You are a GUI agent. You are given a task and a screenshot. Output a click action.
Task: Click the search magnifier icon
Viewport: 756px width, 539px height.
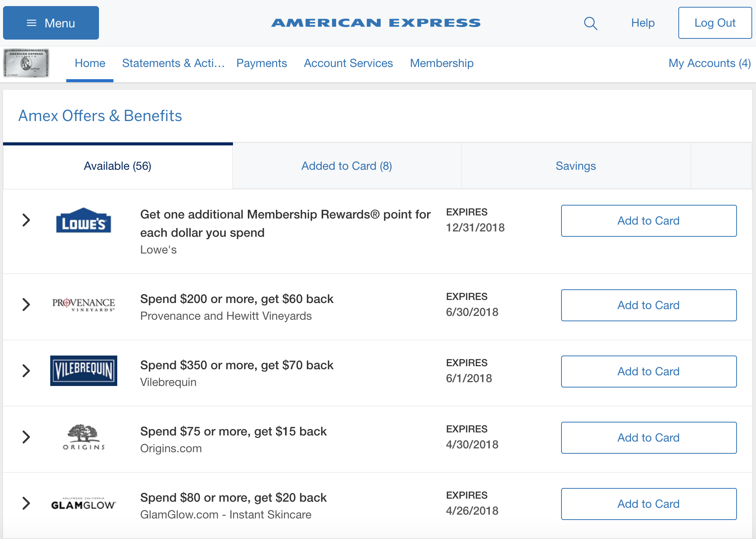point(590,23)
